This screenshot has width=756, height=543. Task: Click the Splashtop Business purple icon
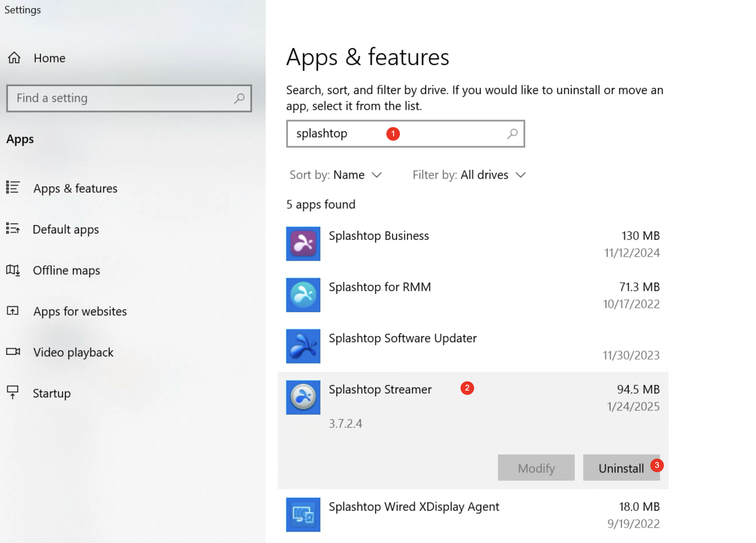coord(303,244)
